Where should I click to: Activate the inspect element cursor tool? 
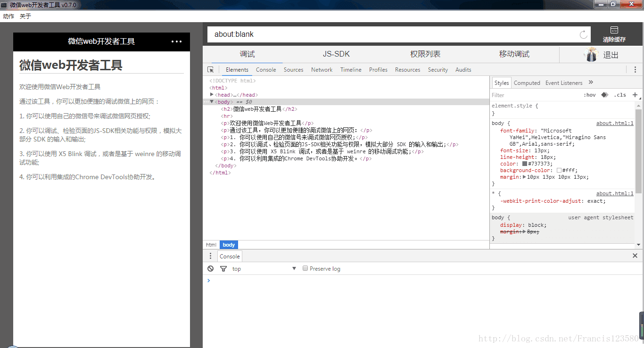[x=211, y=70]
